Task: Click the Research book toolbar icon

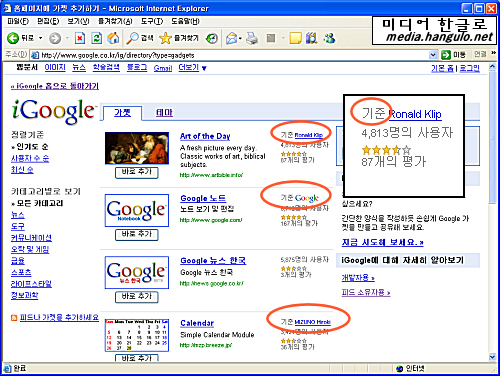Action: [x=311, y=38]
